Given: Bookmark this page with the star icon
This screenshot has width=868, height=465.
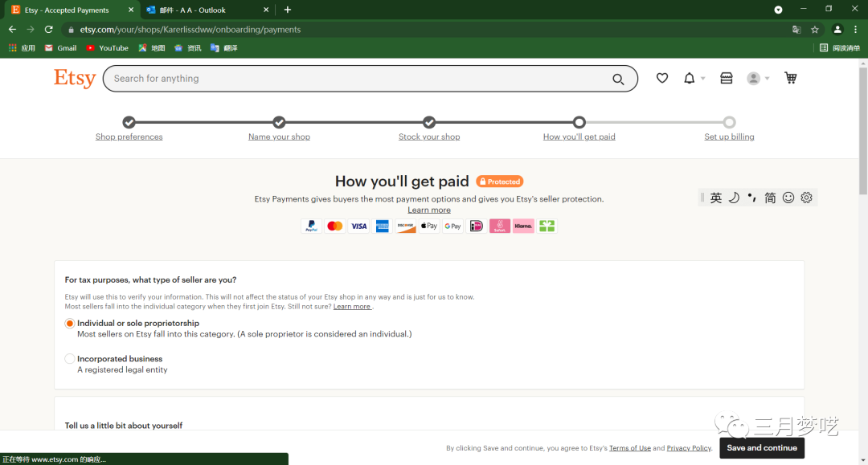Looking at the screenshot, I should pos(815,30).
